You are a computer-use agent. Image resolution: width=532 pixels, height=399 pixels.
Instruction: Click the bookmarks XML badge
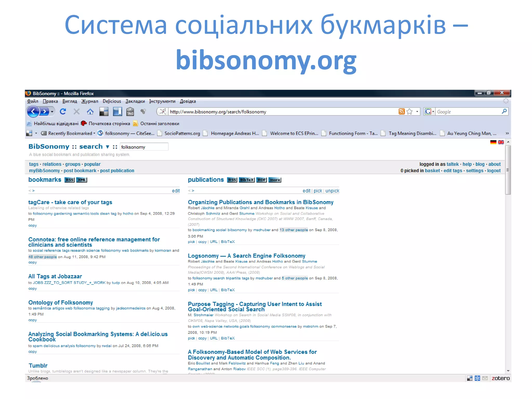pos(82,180)
